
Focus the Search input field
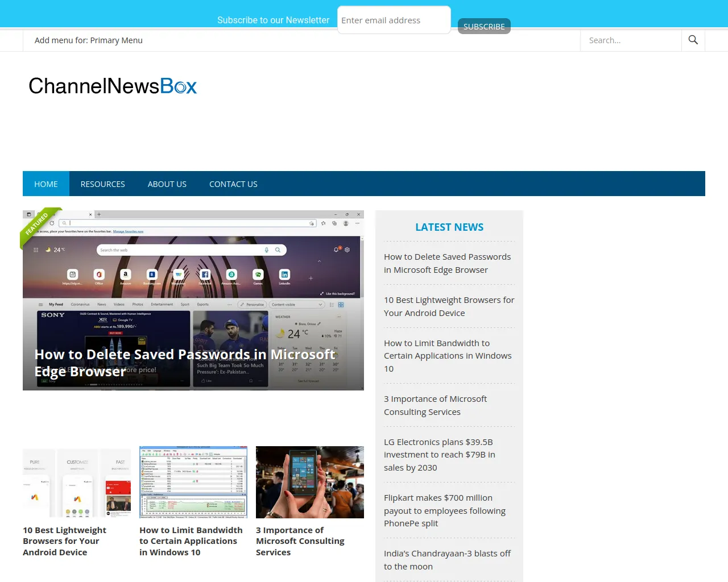pos(631,40)
